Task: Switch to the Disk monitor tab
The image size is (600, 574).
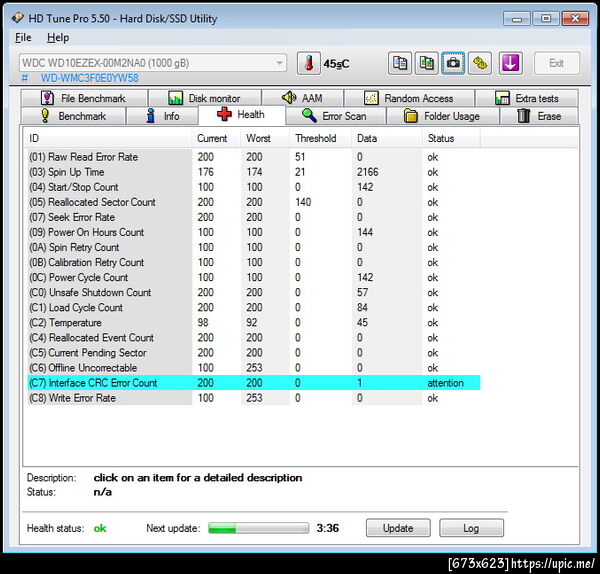Action: point(205,98)
